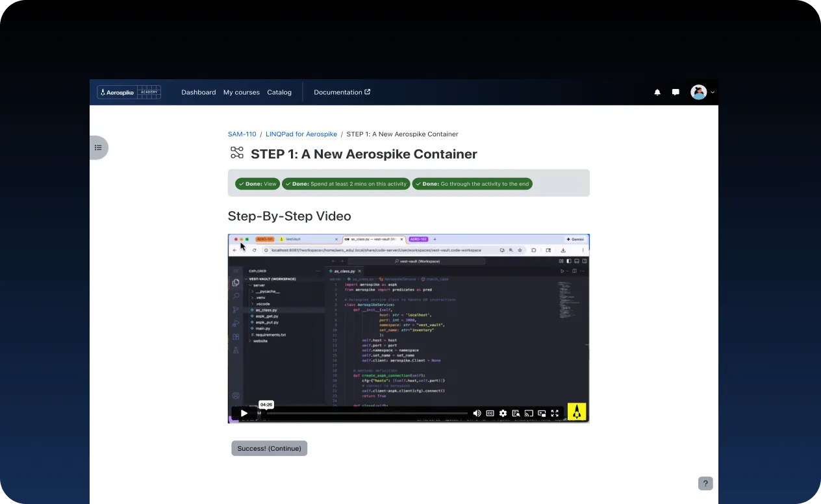Image resolution: width=821 pixels, height=504 pixels.
Task: Mute the video volume
Action: pos(477,413)
